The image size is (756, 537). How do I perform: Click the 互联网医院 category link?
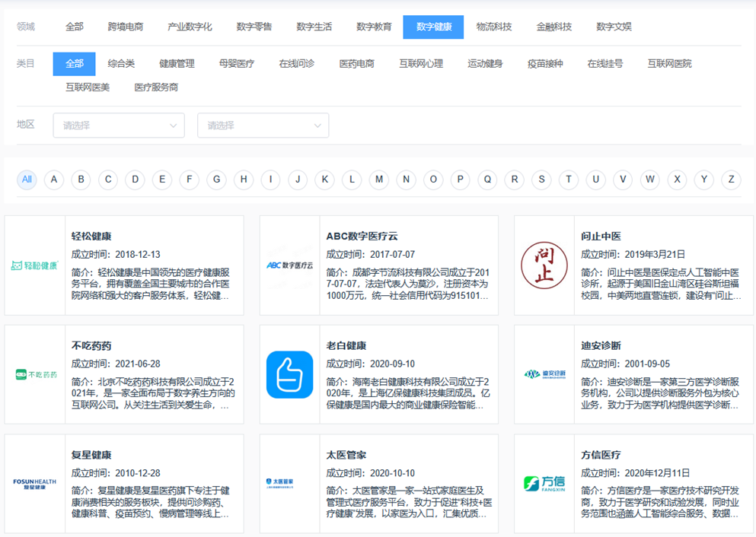point(669,64)
